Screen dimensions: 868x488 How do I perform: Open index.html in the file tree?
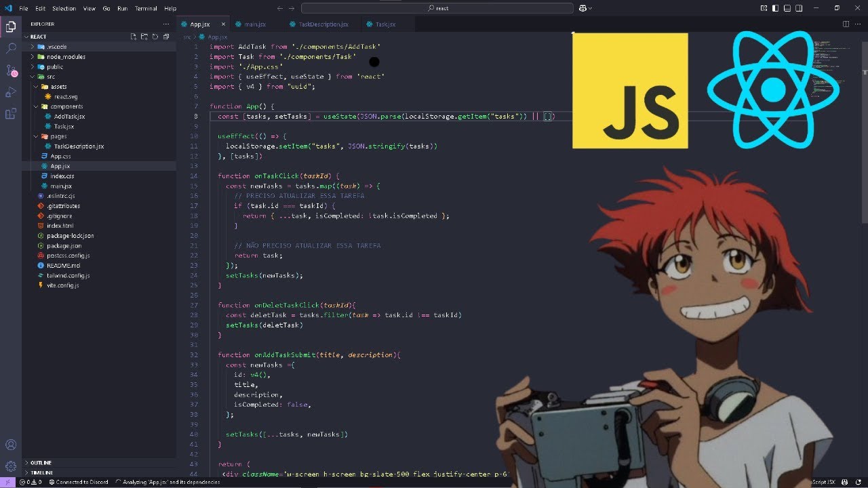point(60,226)
